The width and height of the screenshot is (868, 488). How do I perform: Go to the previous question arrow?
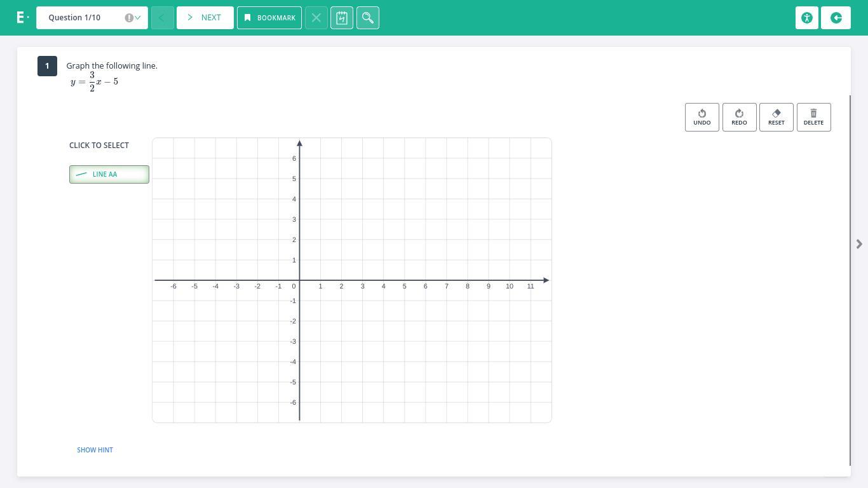[x=163, y=18]
